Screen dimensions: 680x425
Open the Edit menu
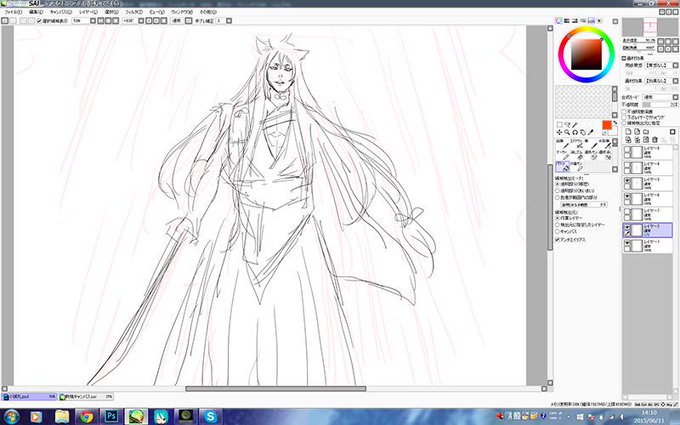click(x=36, y=12)
